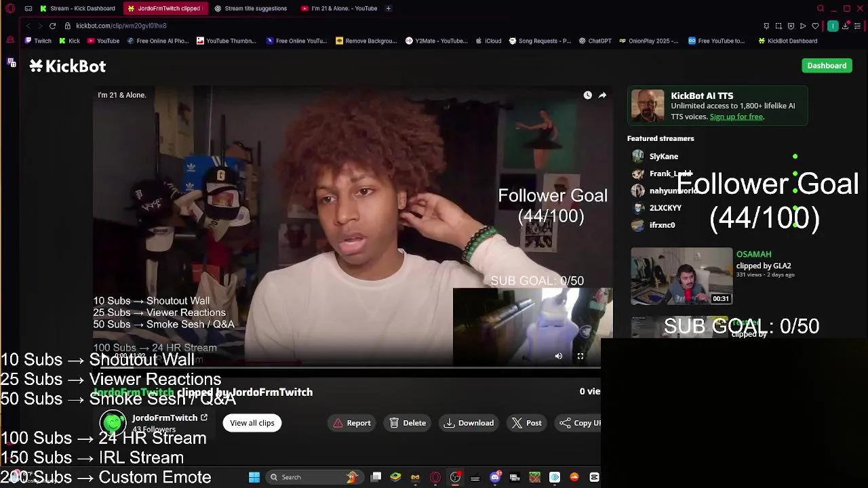The image size is (868, 488).
Task: Open BlueStacks from the taskbar
Action: [x=395, y=477]
